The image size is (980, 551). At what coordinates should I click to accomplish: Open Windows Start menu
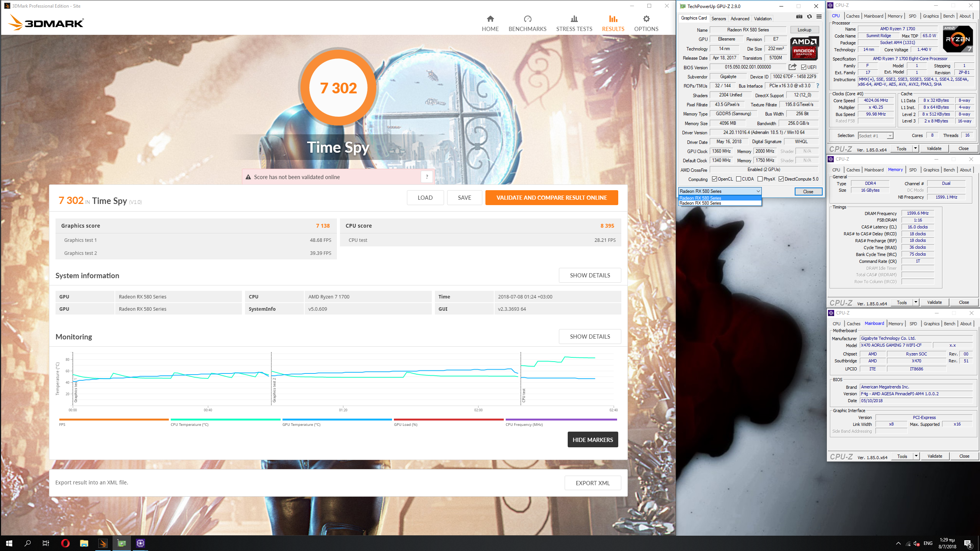(x=9, y=543)
